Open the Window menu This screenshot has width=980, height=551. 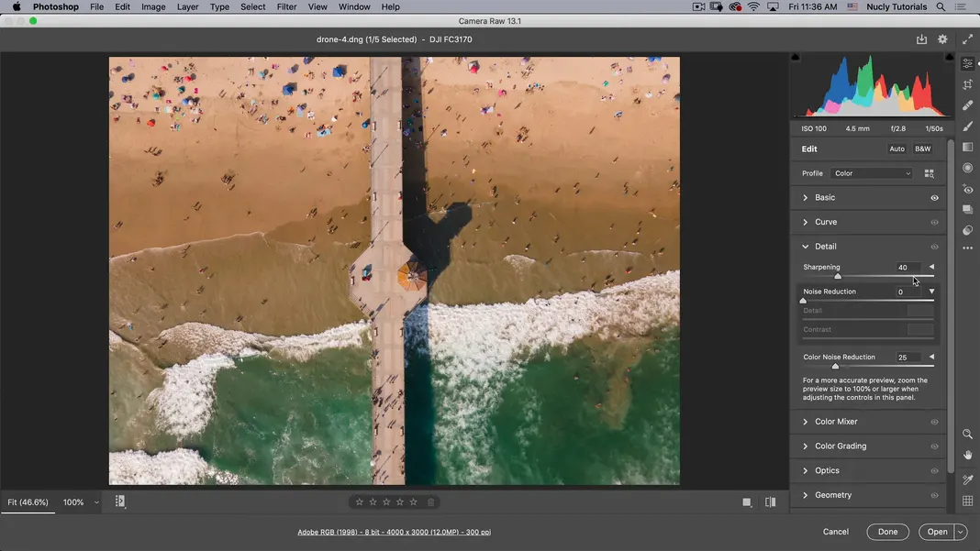(354, 6)
